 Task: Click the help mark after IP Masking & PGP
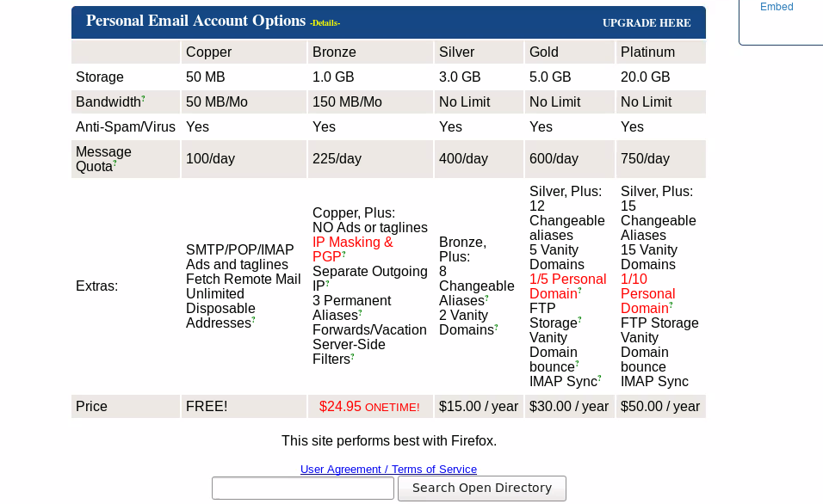(x=343, y=253)
